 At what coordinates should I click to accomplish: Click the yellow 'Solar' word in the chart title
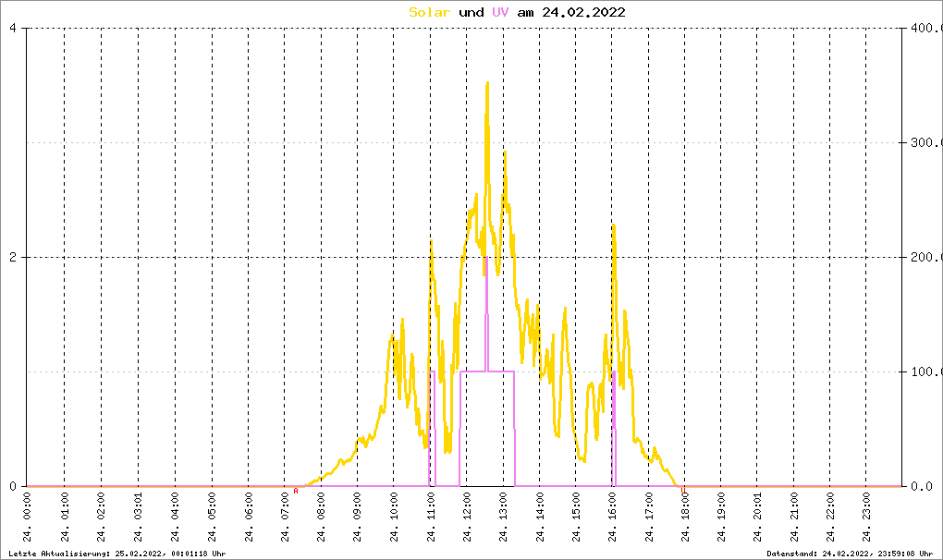[429, 12]
